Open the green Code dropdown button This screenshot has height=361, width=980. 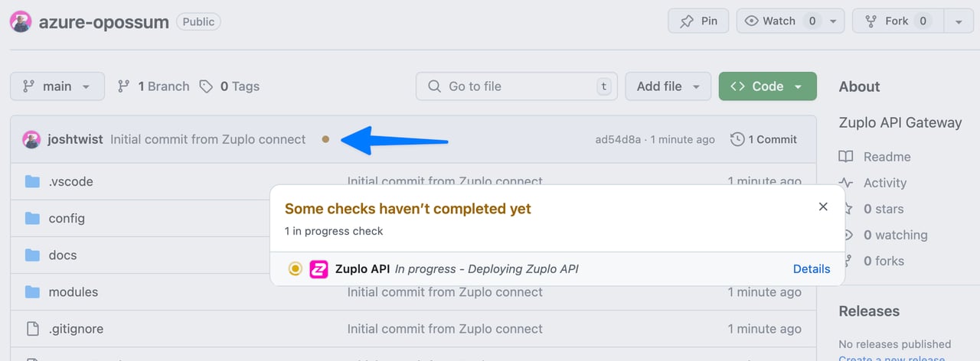coord(768,86)
